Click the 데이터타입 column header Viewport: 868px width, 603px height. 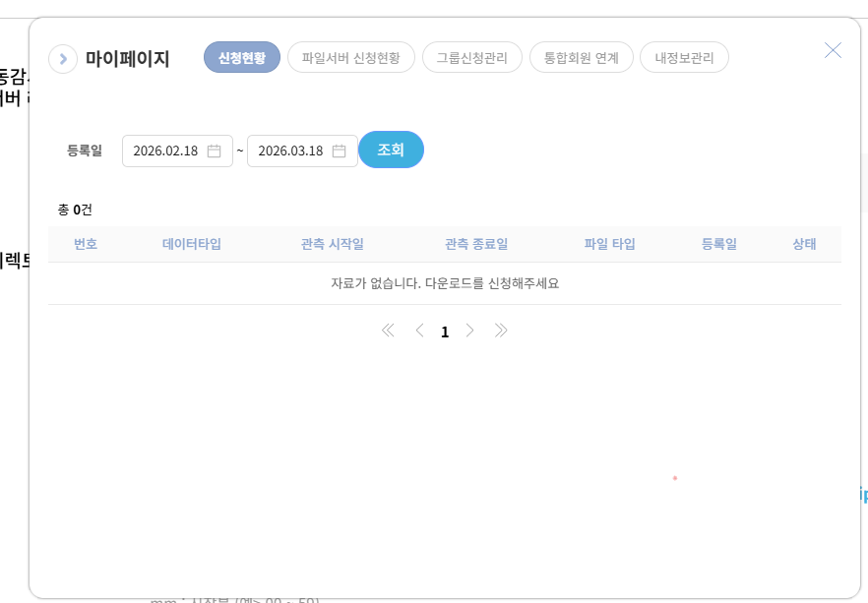tap(192, 244)
